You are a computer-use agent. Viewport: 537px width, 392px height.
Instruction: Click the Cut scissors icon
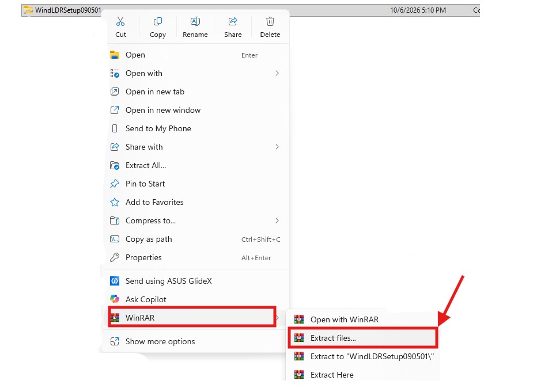[120, 21]
